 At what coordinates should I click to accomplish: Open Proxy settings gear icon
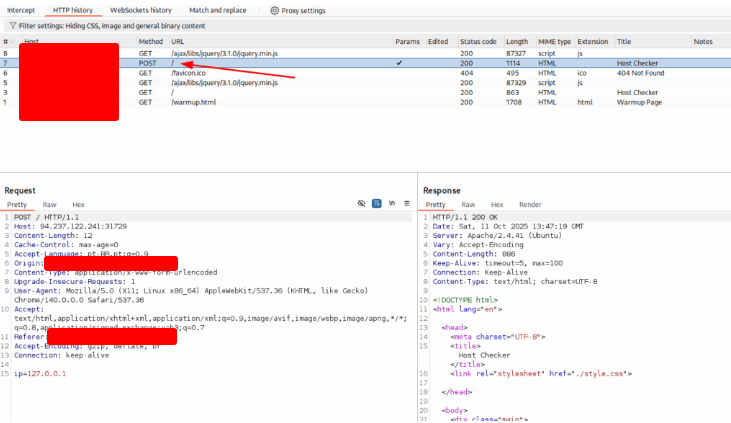[276, 10]
